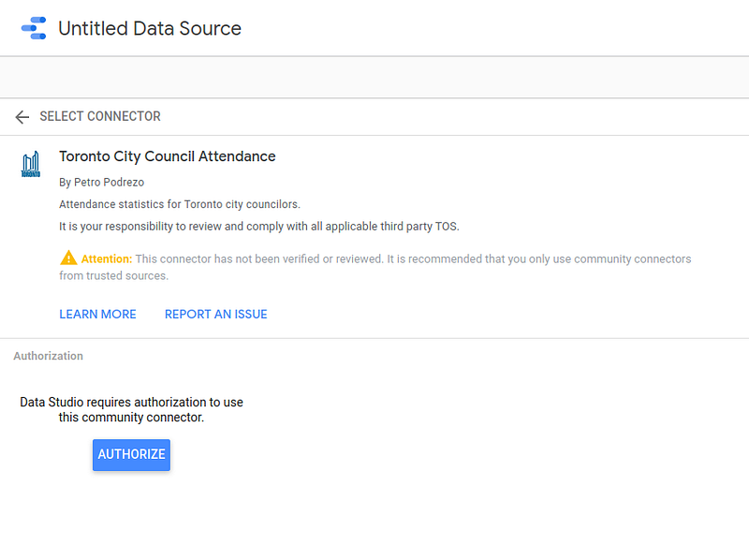Select the Toronto City Council Attendance connector icon

(x=29, y=163)
